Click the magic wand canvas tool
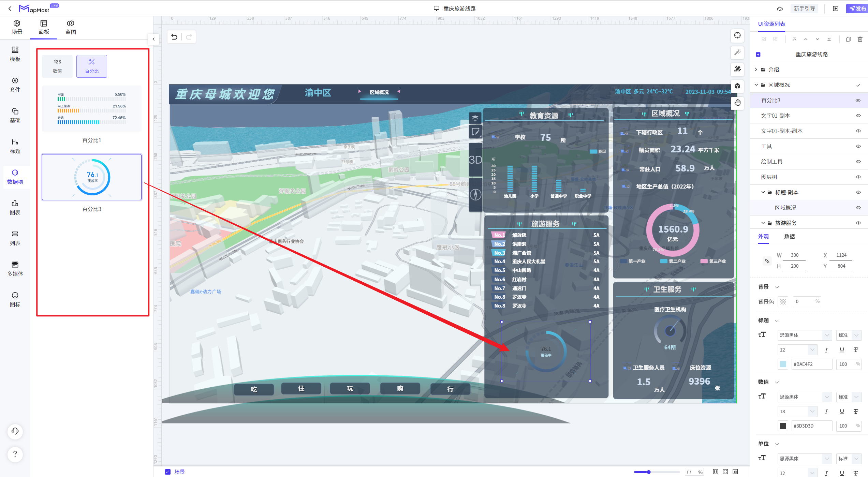Screen dimensions: 868x477 pyautogui.click(x=737, y=52)
